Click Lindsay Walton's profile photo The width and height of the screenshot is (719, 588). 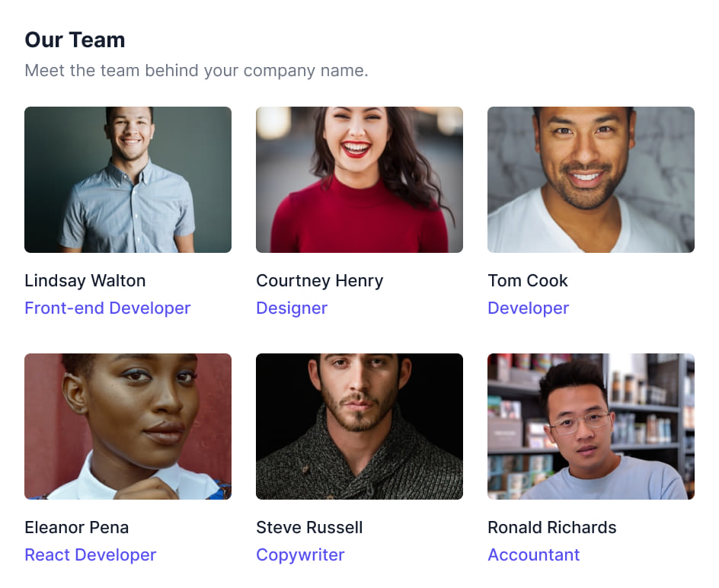pos(128,180)
